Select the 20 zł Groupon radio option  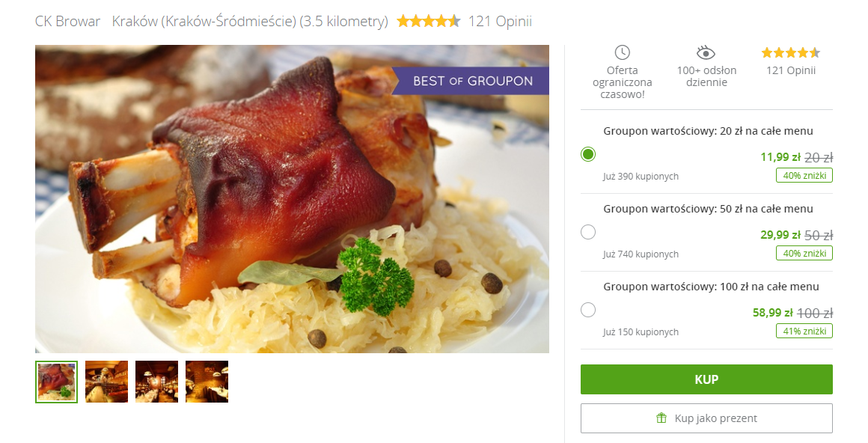588,154
